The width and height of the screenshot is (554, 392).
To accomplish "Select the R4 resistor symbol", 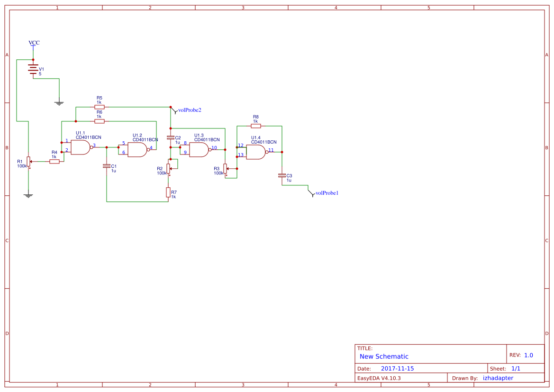I will coord(54,162).
